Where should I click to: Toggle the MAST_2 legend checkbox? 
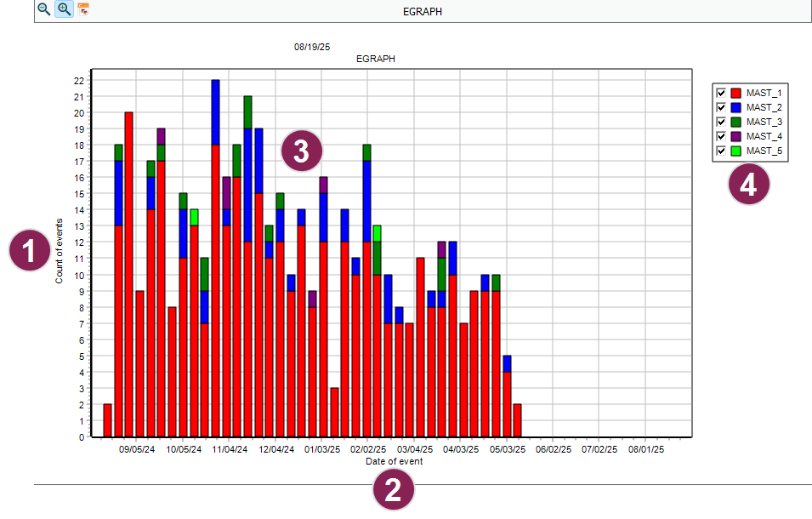click(721, 107)
